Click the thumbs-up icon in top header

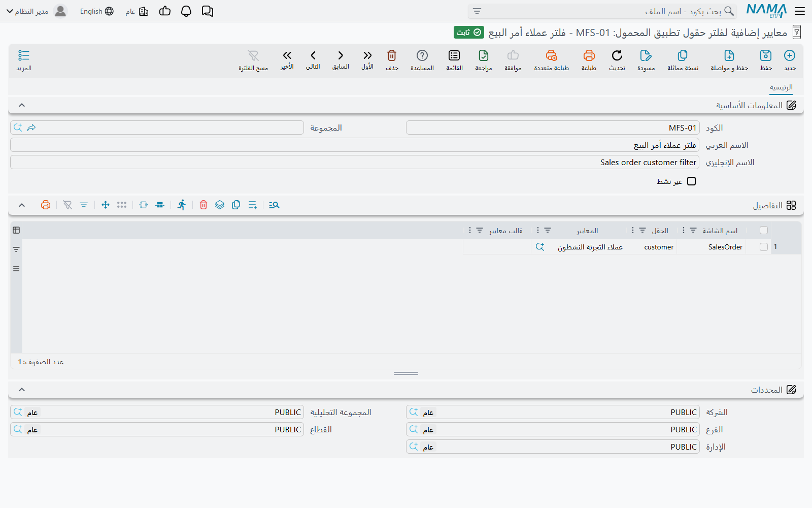(x=165, y=11)
